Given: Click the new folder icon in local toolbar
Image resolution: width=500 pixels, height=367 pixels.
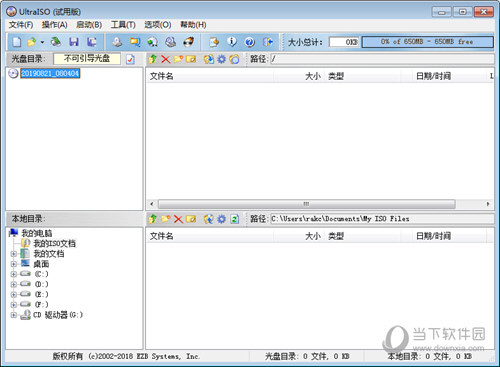Looking at the screenshot, I should [x=166, y=219].
